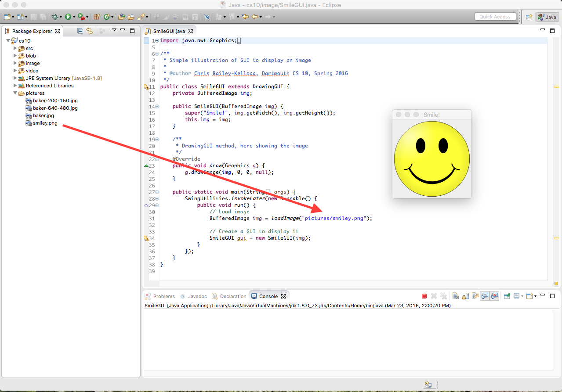Collapse the pictures folder
The image size is (562, 392).
pos(15,93)
